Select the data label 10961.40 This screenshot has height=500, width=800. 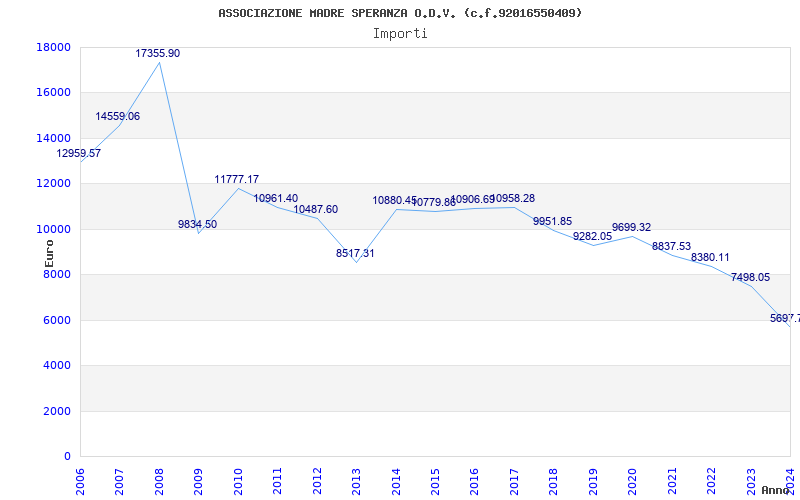[276, 198]
